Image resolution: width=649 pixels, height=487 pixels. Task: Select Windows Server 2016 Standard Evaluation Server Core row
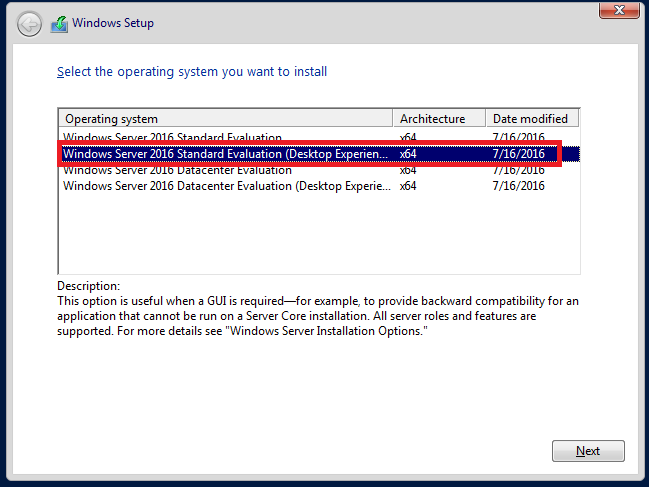coord(319,138)
